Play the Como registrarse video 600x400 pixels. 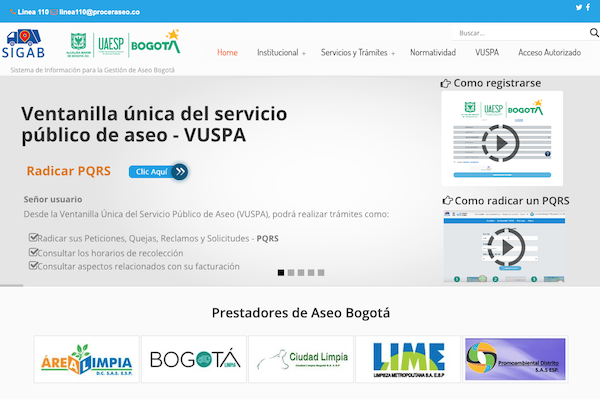pyautogui.click(x=501, y=143)
